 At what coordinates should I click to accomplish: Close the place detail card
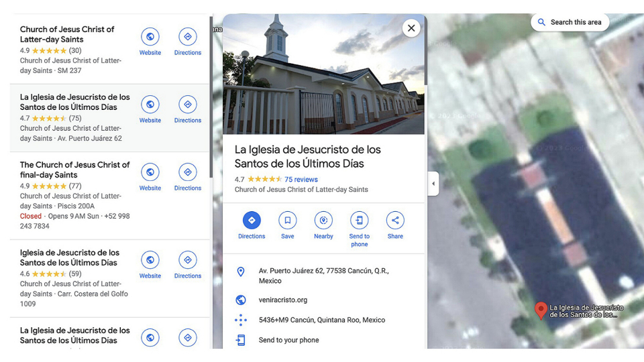[x=411, y=28]
